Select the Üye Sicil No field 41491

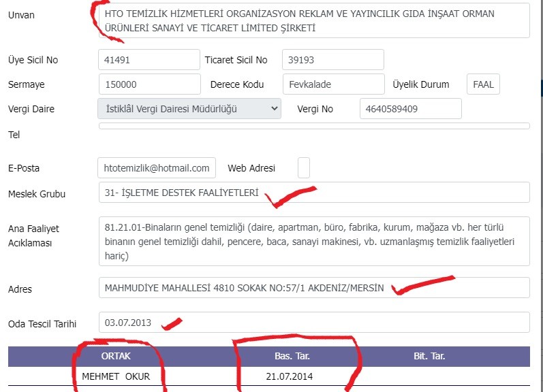[149, 59]
